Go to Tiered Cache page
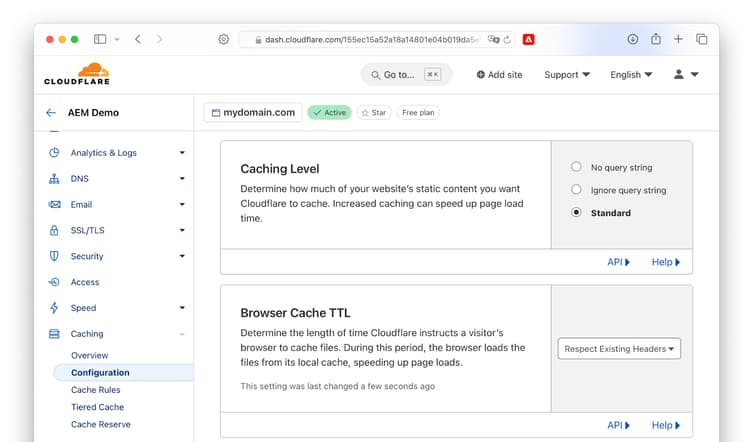Screen dimensions: 750x442 (98, 407)
